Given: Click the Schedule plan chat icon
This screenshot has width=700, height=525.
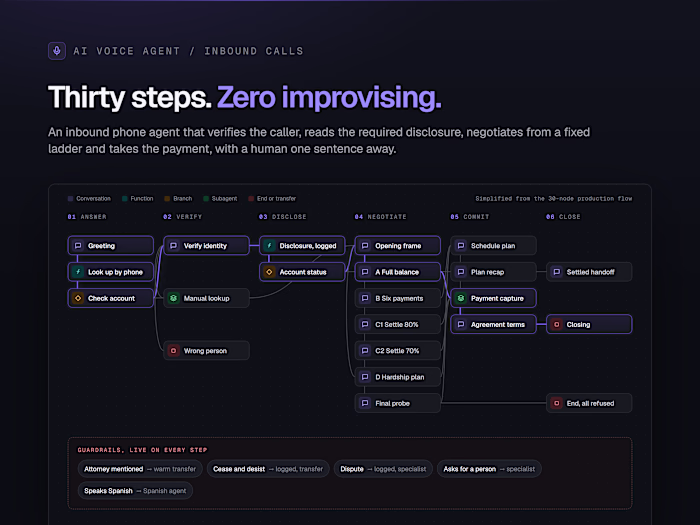Looking at the screenshot, I should (x=461, y=246).
